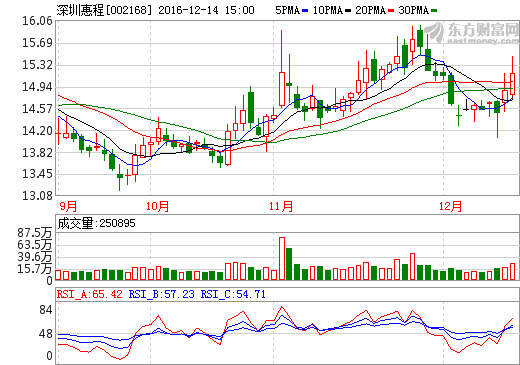Click the 5PMA legend label
The image size is (520, 365).
pyautogui.click(x=287, y=10)
